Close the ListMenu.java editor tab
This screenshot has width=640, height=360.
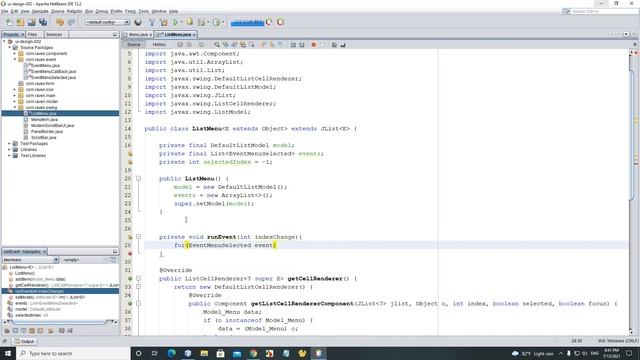(x=194, y=35)
